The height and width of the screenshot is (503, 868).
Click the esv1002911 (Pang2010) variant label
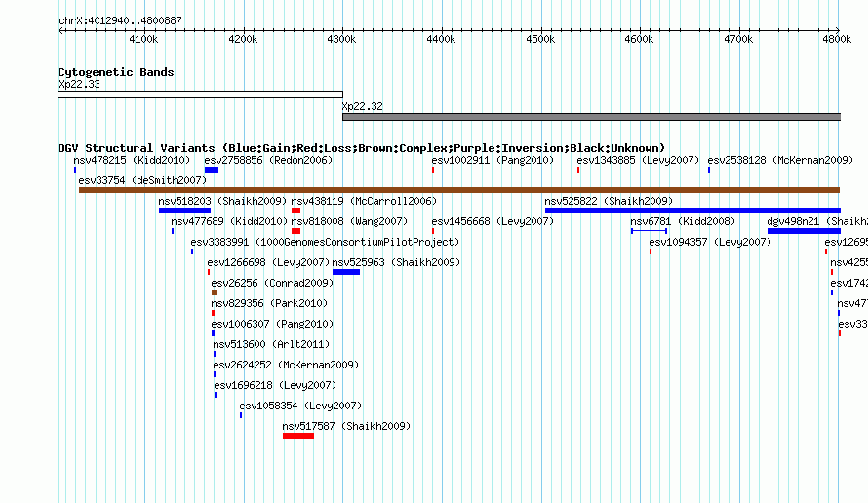(x=493, y=160)
